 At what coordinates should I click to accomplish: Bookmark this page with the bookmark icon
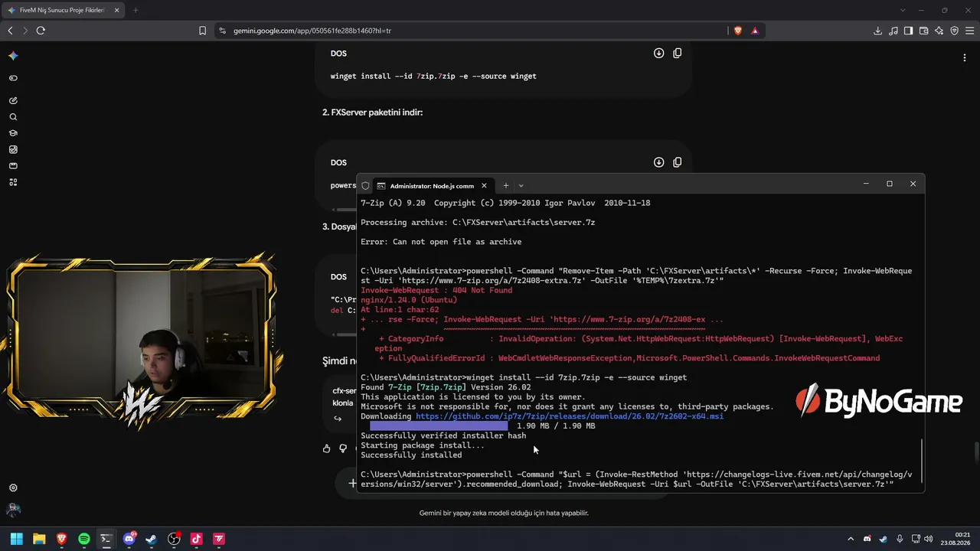tap(202, 31)
